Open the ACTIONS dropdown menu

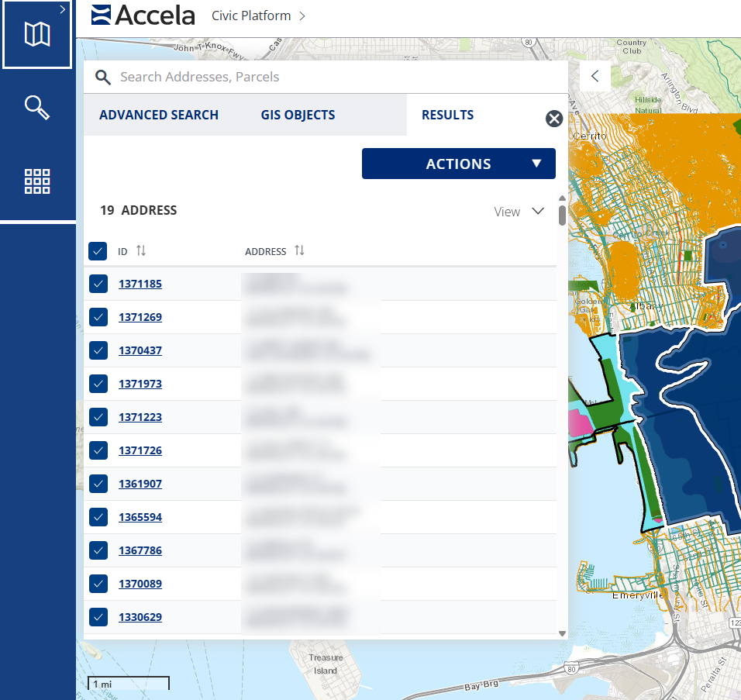[x=458, y=164]
